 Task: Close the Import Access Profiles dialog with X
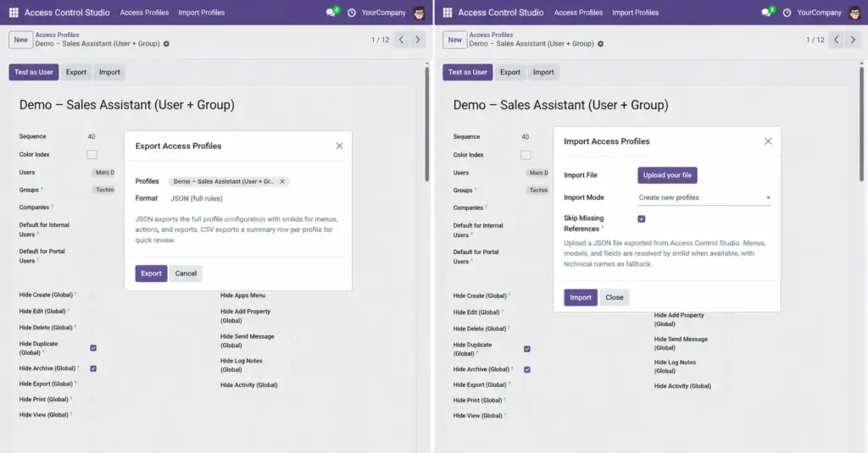pyautogui.click(x=768, y=141)
